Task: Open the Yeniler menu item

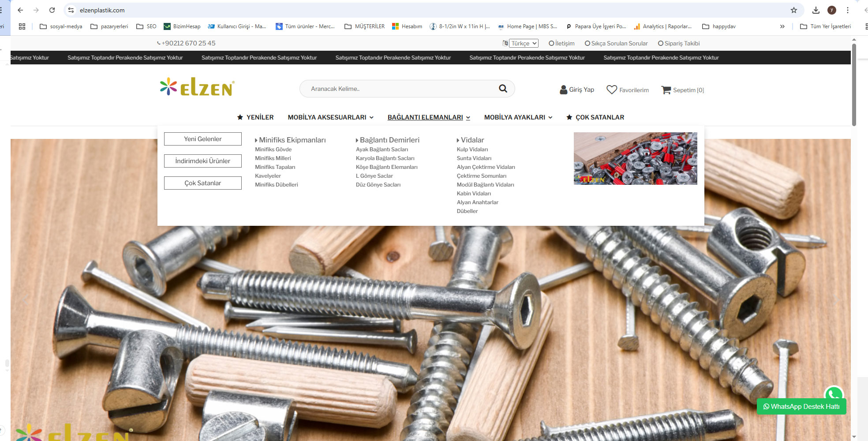Action: (255, 117)
